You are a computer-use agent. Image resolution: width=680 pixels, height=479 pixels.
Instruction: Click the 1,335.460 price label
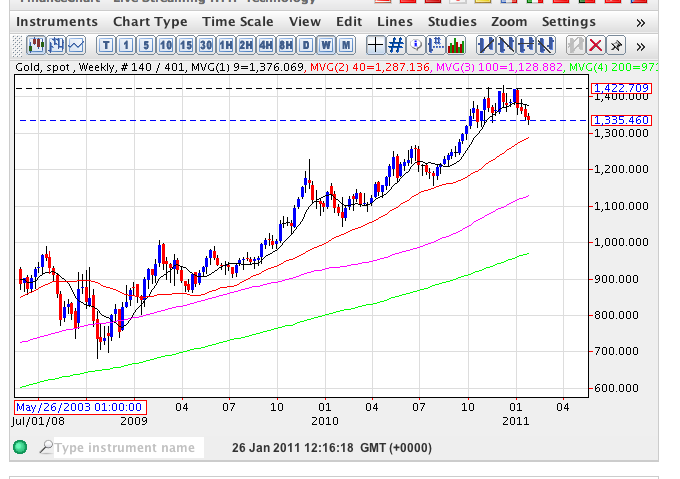[x=621, y=120]
